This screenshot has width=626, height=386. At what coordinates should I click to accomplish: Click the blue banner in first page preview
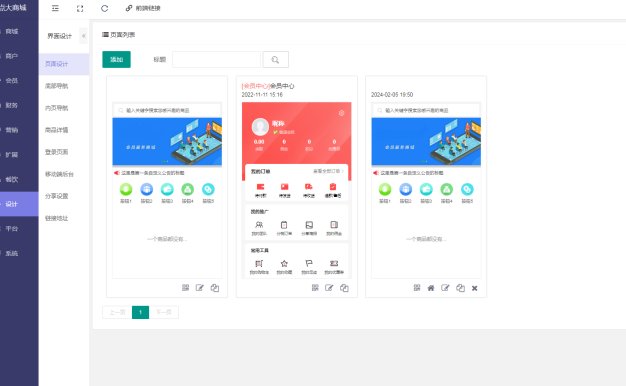(x=167, y=141)
